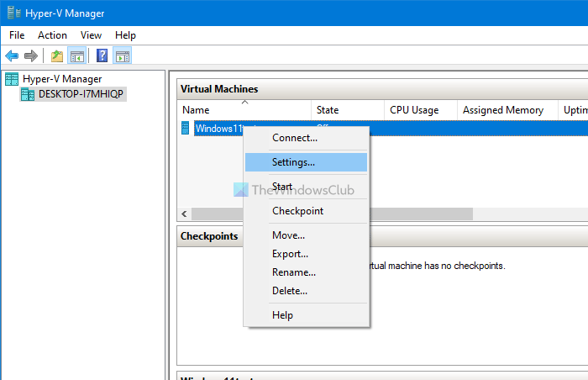The image size is (588, 380).
Task: Click the Hyper-V Manager title bar icon
Action: [14, 13]
